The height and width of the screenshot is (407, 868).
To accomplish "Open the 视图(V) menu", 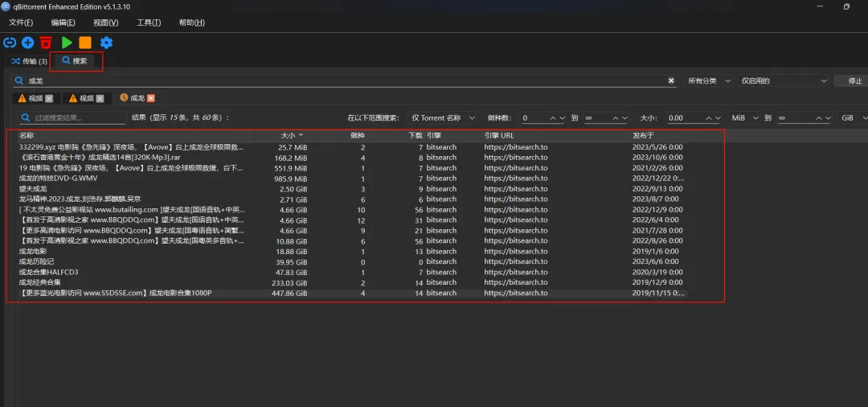I will tap(106, 23).
